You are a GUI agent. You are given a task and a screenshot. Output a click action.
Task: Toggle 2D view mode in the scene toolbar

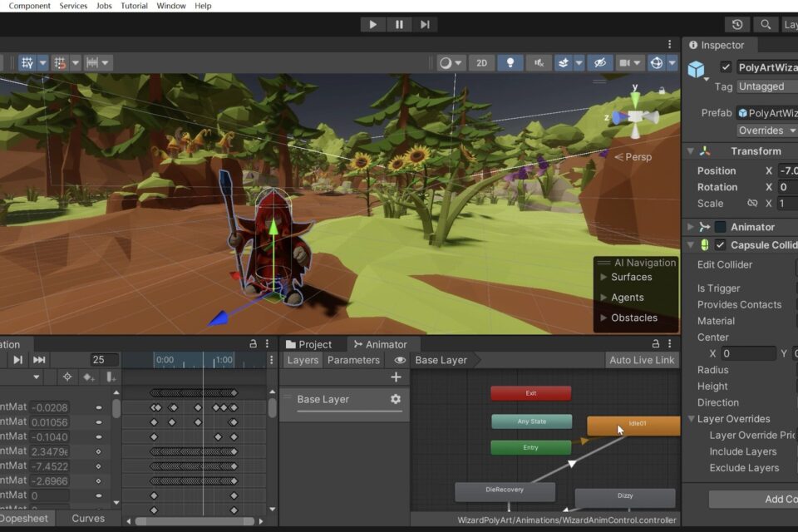tap(481, 63)
